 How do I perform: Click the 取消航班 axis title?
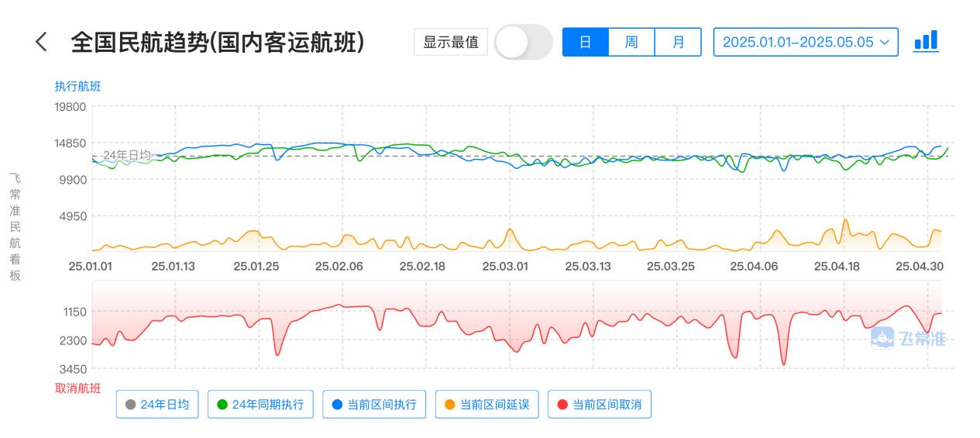pos(77,388)
